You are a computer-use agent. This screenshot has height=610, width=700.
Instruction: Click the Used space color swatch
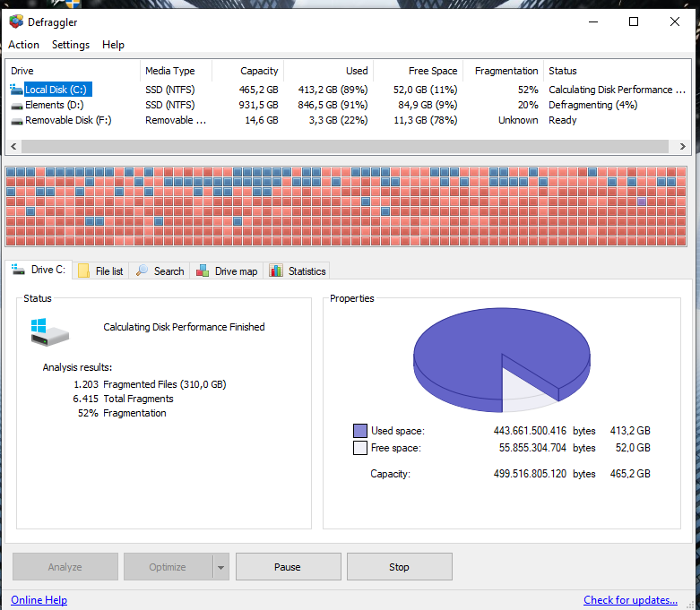click(x=359, y=431)
